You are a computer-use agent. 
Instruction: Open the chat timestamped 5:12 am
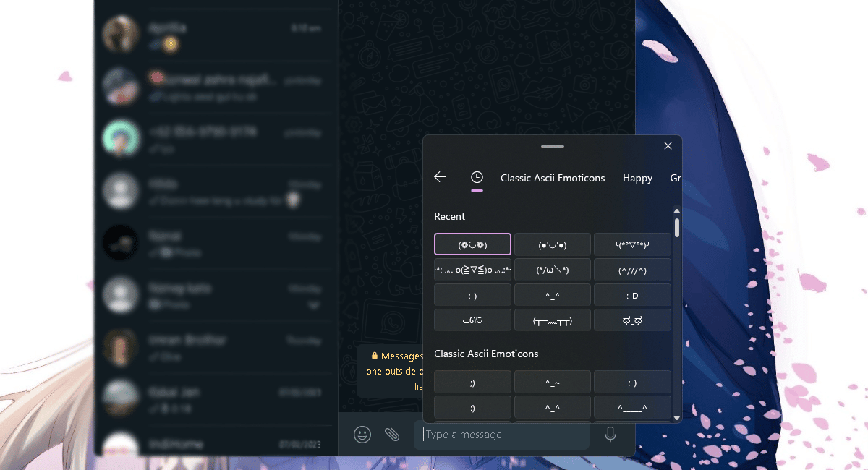click(x=216, y=35)
